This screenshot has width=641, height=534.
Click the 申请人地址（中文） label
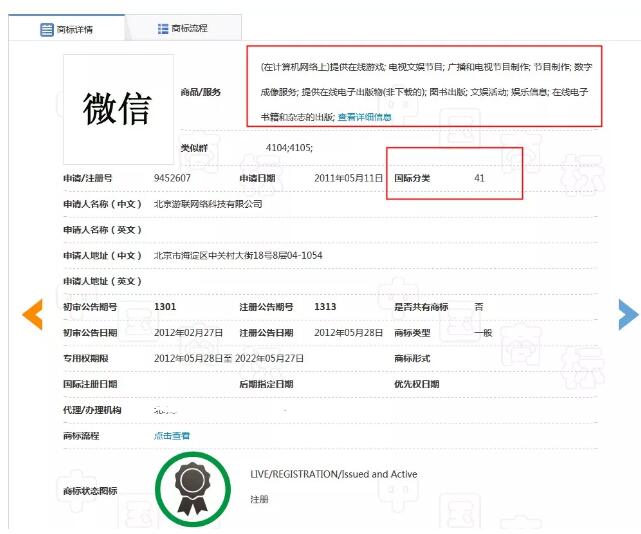tap(102, 256)
